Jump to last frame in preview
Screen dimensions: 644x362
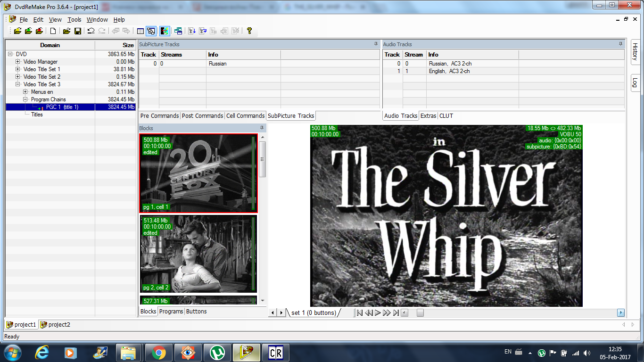pyautogui.click(x=396, y=313)
